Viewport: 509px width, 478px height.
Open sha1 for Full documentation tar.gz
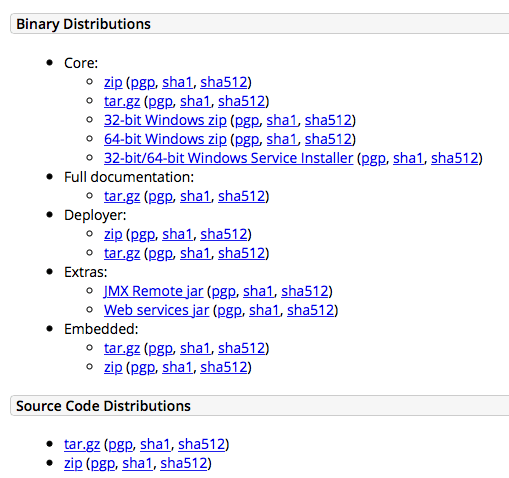[195, 196]
